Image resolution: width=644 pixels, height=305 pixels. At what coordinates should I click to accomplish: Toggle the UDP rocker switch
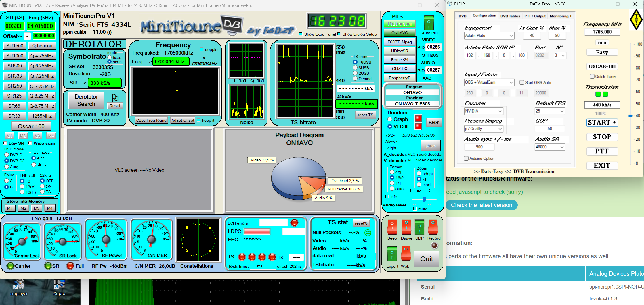tap(419, 227)
